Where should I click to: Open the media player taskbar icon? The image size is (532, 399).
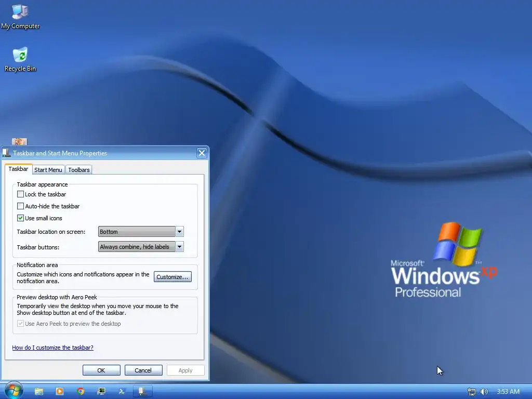(x=60, y=391)
